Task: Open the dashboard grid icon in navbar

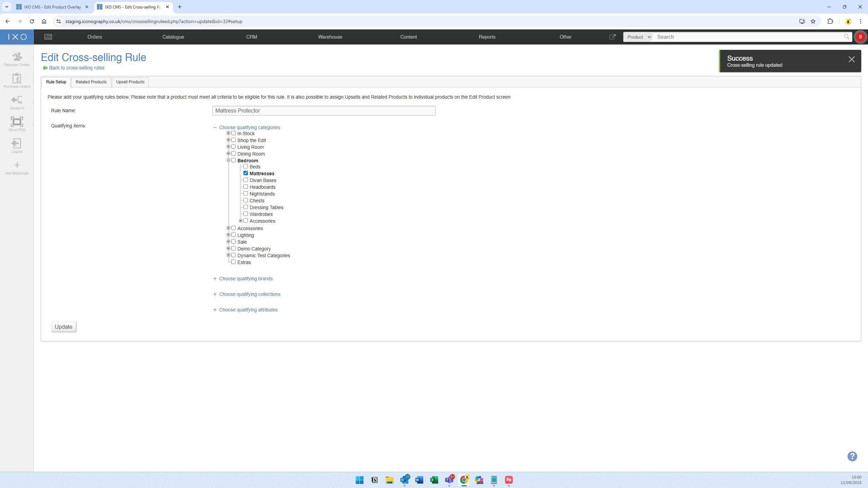Action: pos(48,37)
